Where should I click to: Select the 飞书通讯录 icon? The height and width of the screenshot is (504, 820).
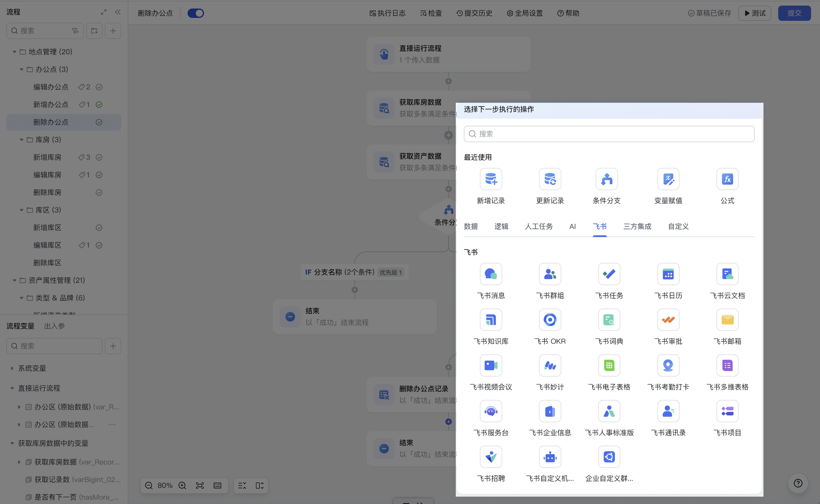[668, 411]
